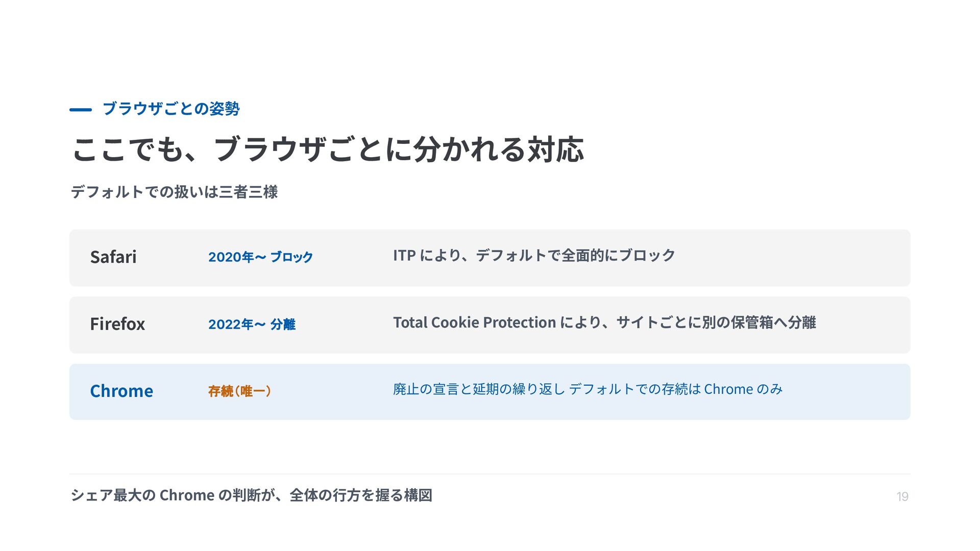Click the blue dash beside ブラウザごとの姿勢
This screenshot has height=551, width=980.
[x=81, y=110]
